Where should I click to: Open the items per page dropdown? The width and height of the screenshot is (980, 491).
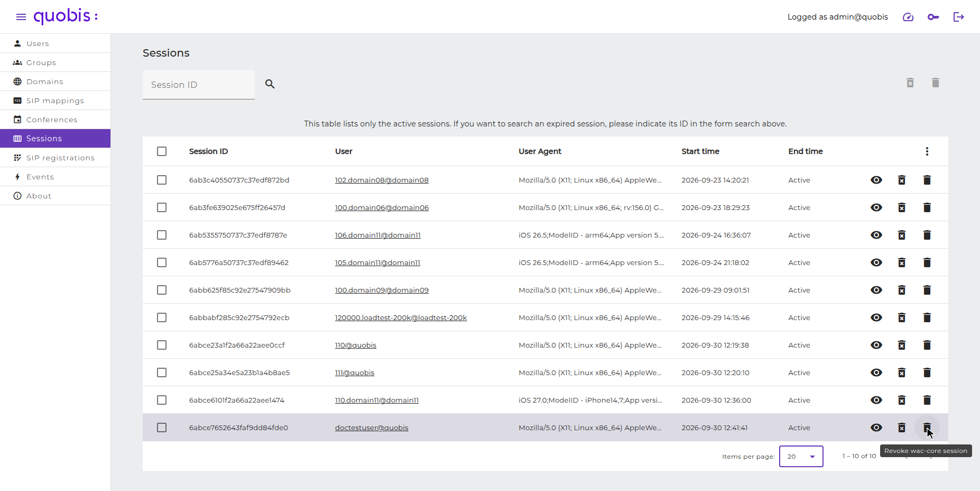801,457
